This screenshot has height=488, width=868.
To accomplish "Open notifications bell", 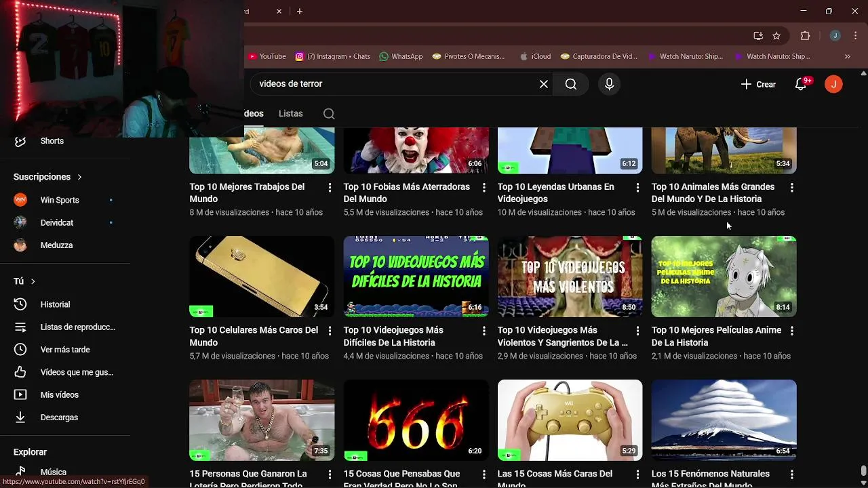I will point(801,84).
